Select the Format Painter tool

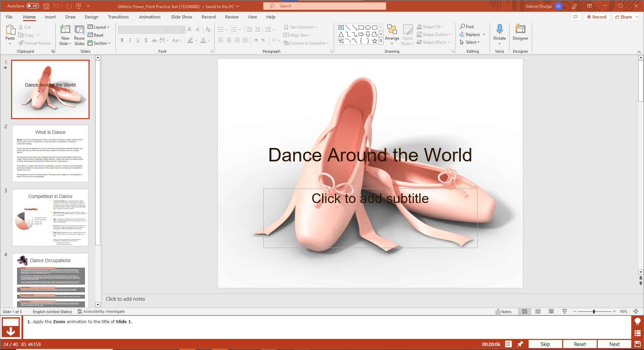(35, 43)
